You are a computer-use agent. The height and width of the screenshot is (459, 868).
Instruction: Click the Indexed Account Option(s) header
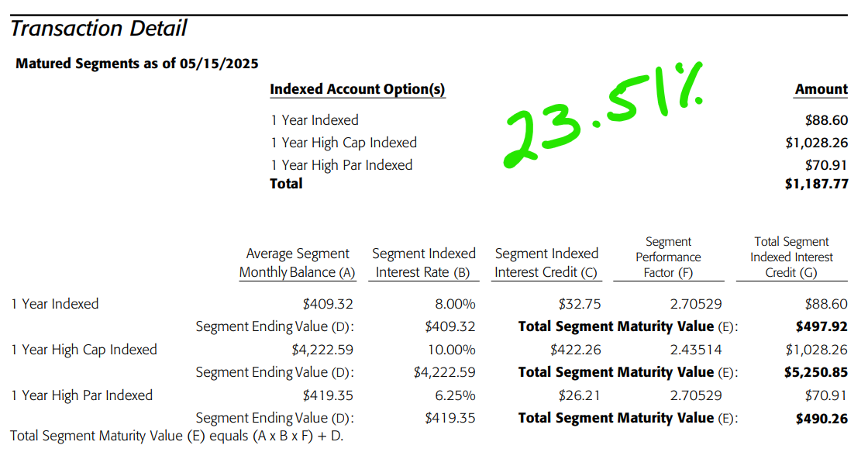(357, 89)
